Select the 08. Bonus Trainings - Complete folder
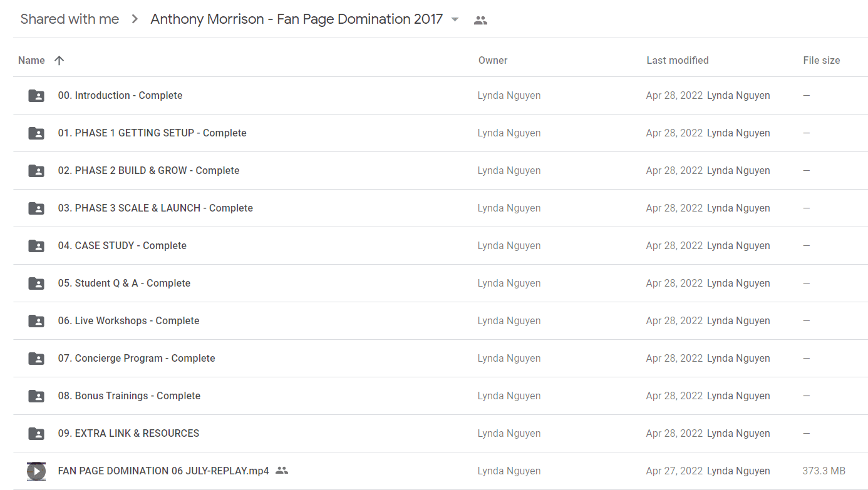 [x=129, y=396]
